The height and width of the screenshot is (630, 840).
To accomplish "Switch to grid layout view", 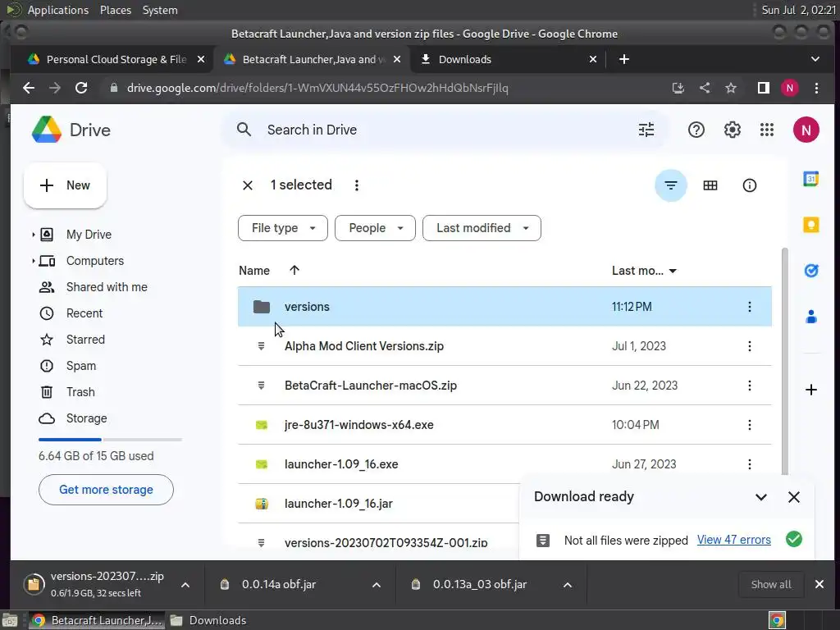I will click(710, 185).
